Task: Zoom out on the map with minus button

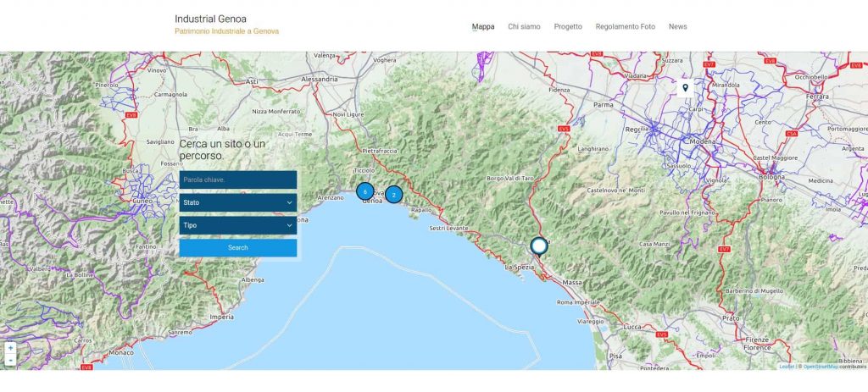Action: (x=10, y=360)
